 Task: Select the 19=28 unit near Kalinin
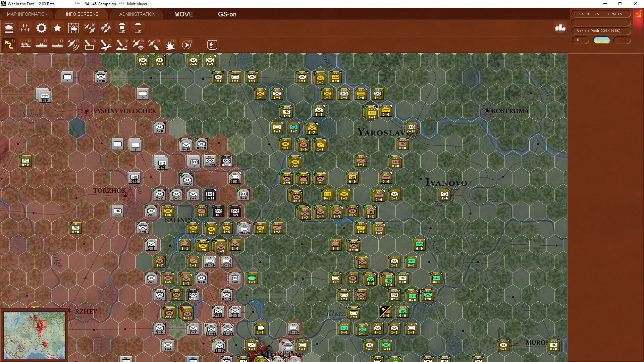click(x=244, y=229)
